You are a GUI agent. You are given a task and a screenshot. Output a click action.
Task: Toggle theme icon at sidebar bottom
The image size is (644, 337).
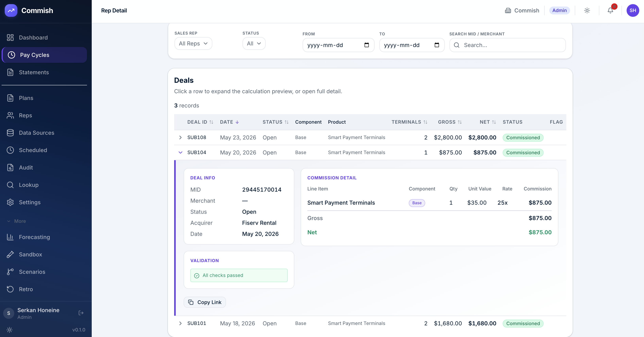(x=9, y=330)
